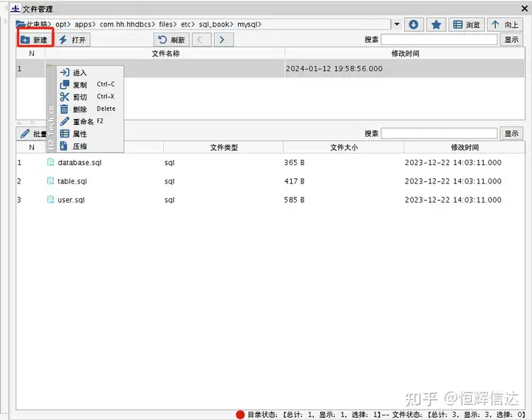Viewport: 532px width, 420px height.
Task: Select the database.sql file row
Action: [270, 162]
